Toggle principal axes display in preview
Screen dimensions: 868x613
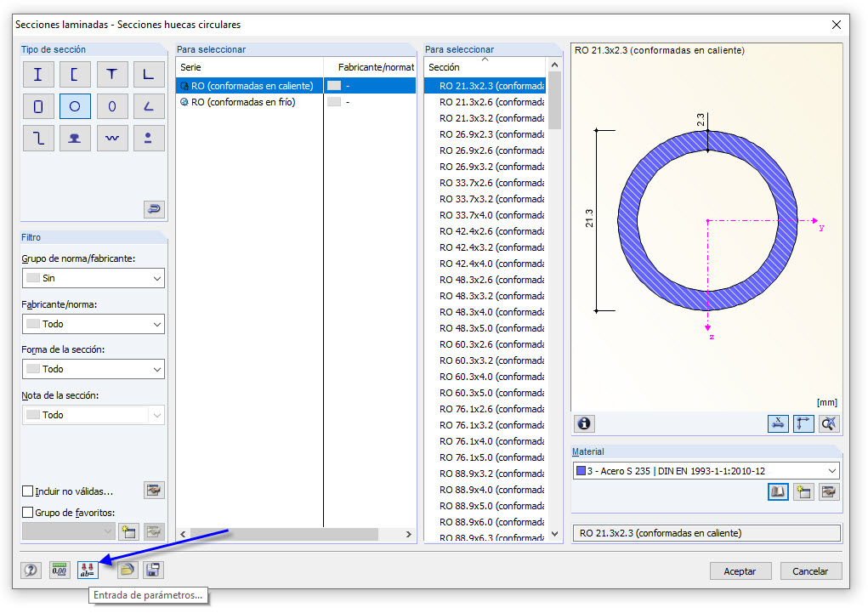point(803,423)
